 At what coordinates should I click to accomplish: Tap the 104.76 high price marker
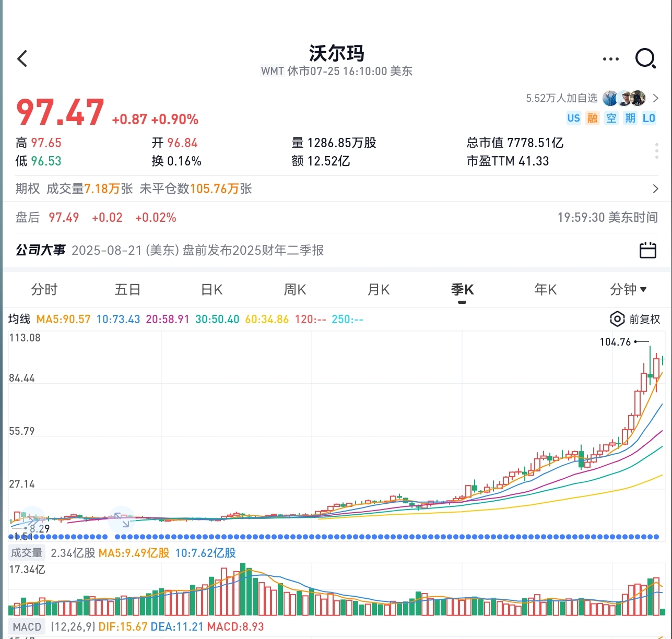point(615,342)
